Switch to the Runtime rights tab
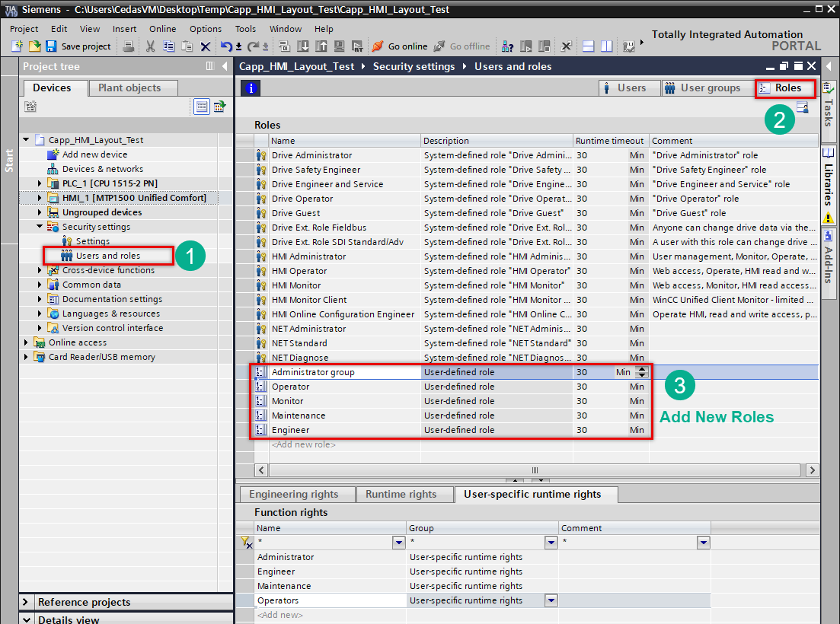The width and height of the screenshot is (840, 624). [401, 495]
